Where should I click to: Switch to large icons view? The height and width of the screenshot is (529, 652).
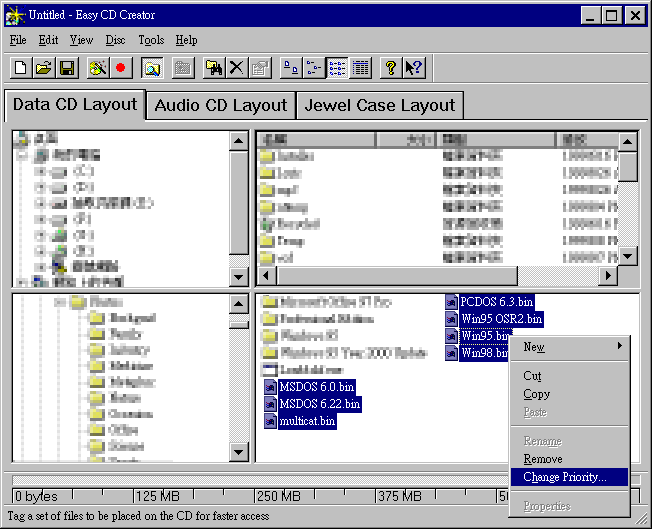(x=291, y=67)
